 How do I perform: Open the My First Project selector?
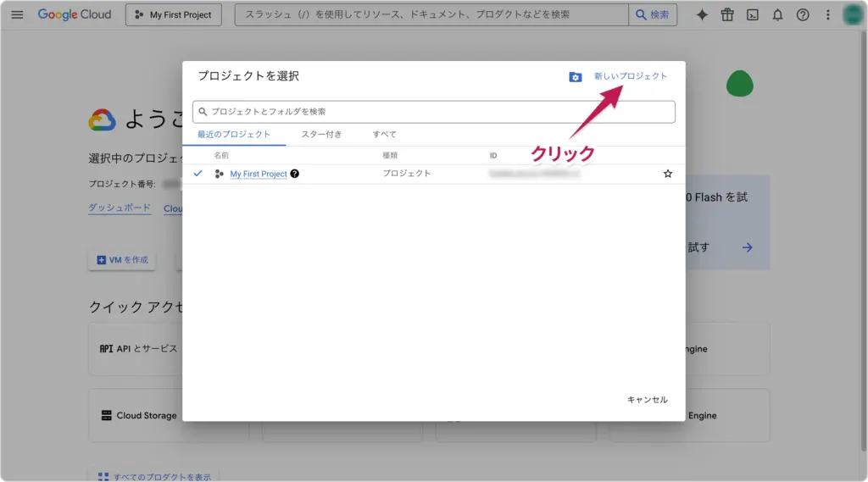173,15
